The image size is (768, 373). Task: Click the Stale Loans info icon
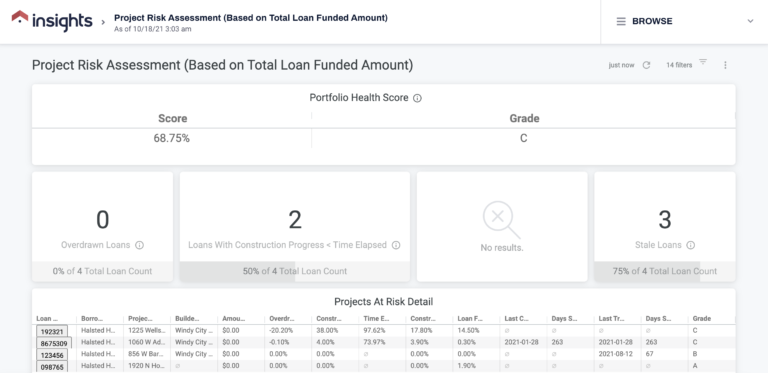(691, 245)
